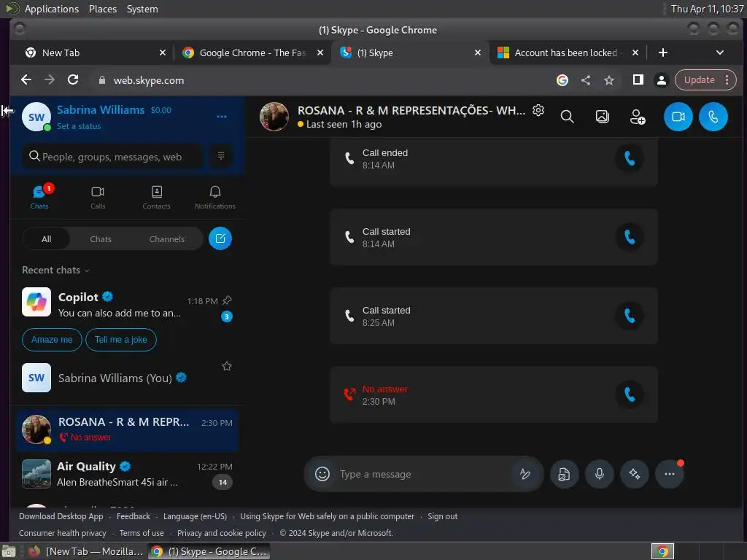747x560 pixels.
Task: Click the pin icon on Copilot chat
Action: pos(228,300)
